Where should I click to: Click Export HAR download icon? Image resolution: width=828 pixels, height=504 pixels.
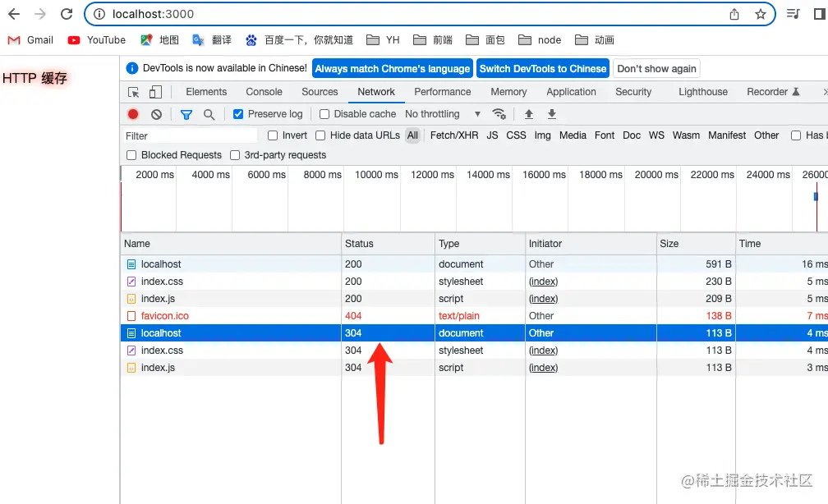pos(552,114)
